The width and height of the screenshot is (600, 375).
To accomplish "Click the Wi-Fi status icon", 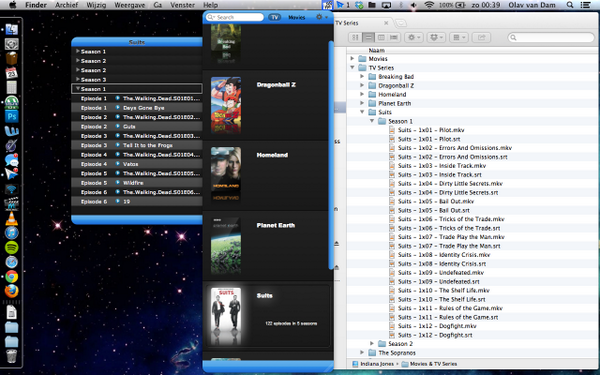I will click(x=429, y=5).
